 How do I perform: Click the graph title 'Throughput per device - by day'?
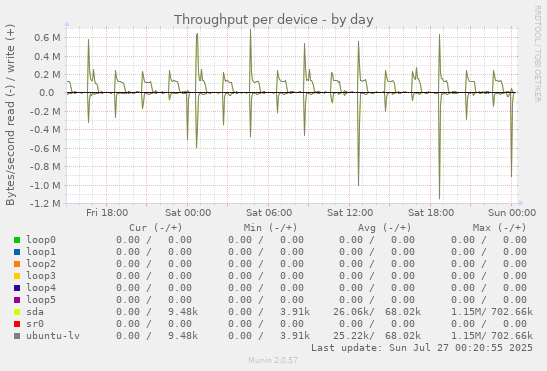[x=274, y=20]
